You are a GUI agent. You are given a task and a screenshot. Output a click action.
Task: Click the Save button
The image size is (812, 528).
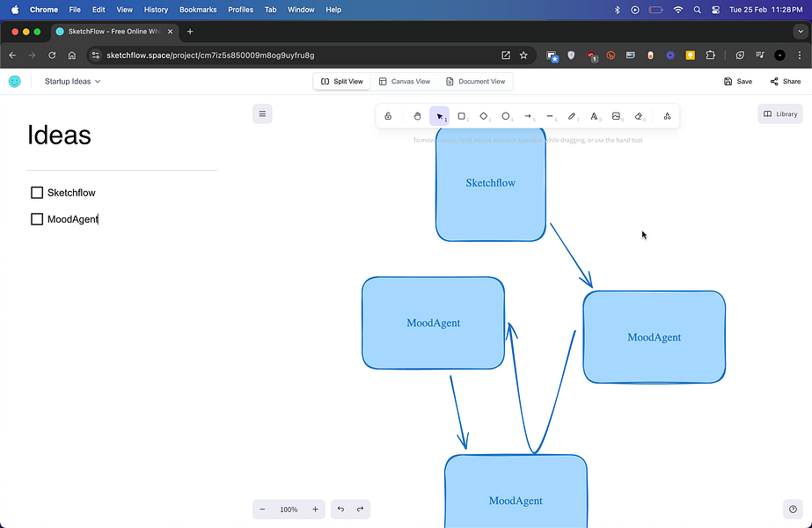[x=738, y=82]
